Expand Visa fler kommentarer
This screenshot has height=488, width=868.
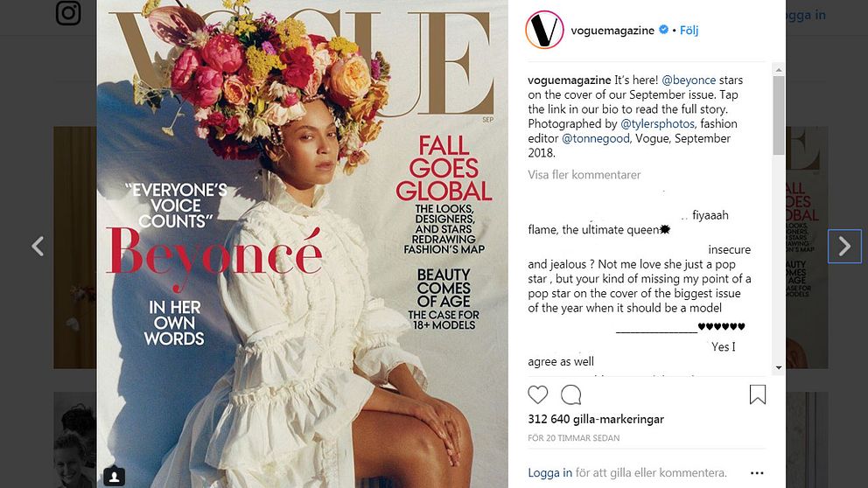[x=584, y=175]
